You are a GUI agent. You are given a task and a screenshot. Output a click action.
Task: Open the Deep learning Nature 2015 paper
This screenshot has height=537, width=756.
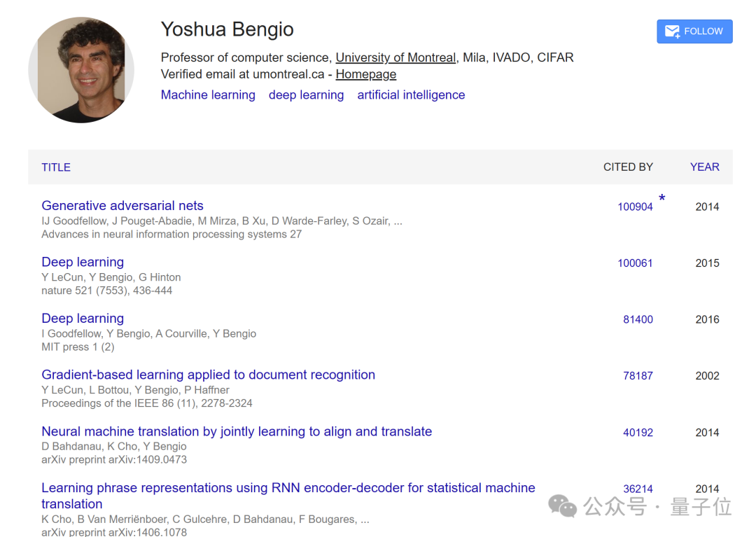coord(83,262)
